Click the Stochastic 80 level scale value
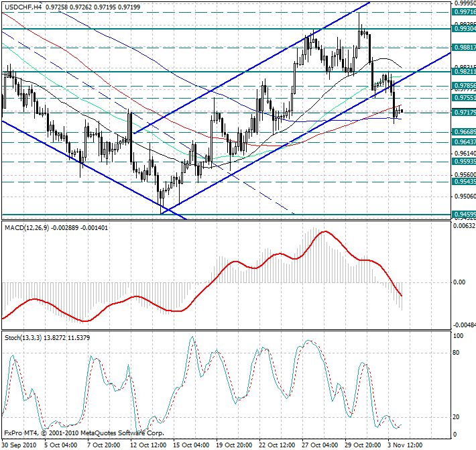The image size is (476, 450). pos(456,353)
